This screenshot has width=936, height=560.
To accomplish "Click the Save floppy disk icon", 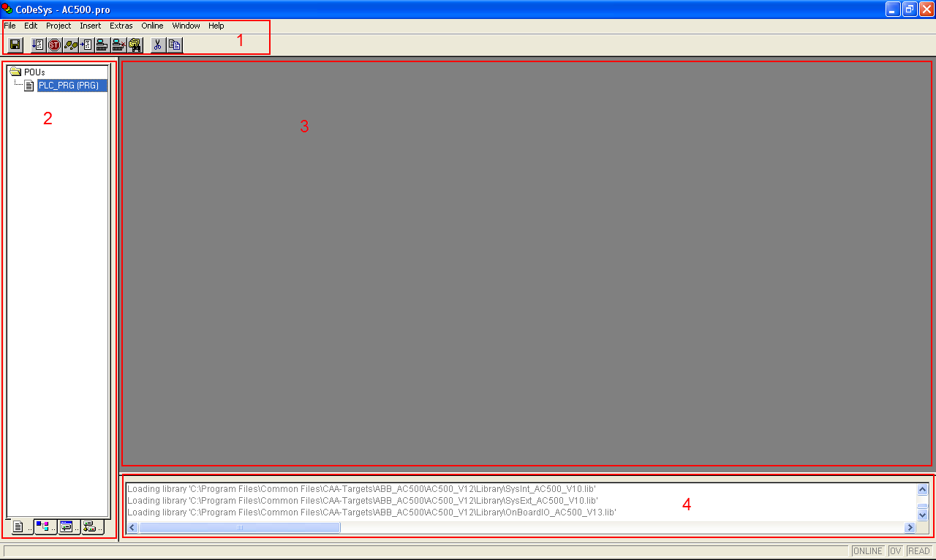I will [x=15, y=45].
